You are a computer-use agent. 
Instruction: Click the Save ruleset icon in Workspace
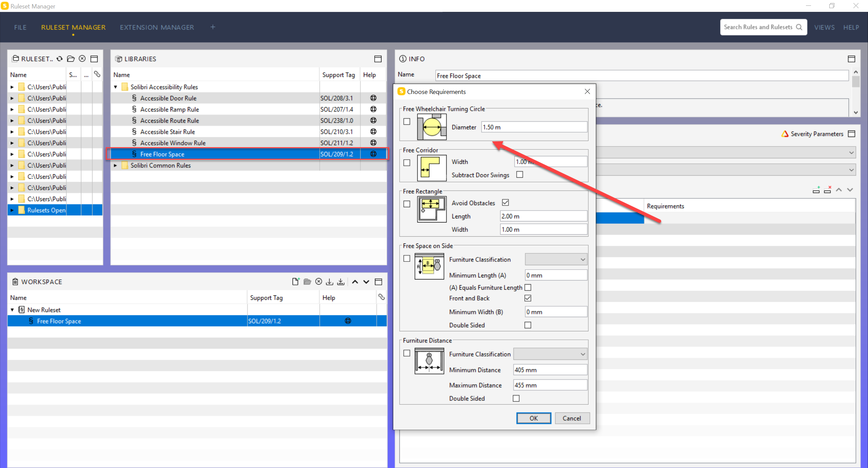click(x=330, y=281)
